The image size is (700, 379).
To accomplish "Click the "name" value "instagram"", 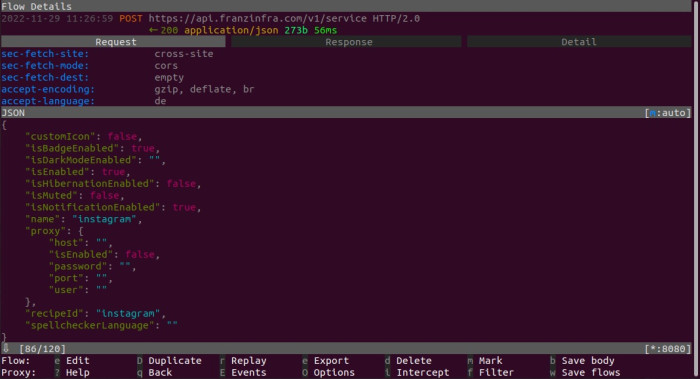I will 104,219.
